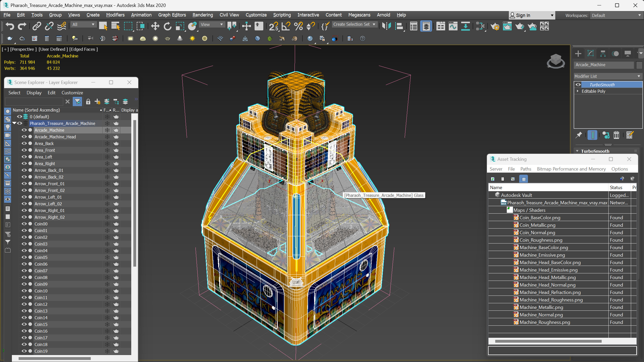The image size is (644, 362).
Task: Expand the Editable Poly modifier sub-levels
Action: coord(578,91)
